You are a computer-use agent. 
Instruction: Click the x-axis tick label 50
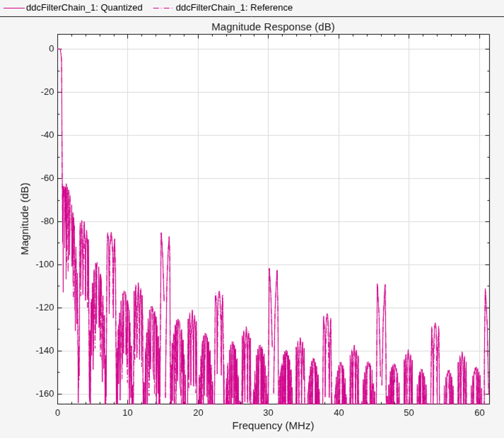[x=409, y=412]
